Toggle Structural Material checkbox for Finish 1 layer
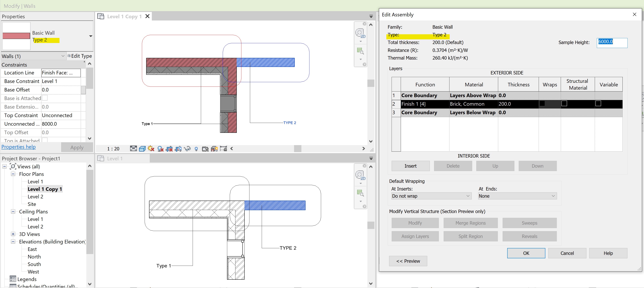The width and height of the screenshot is (644, 288). [565, 103]
